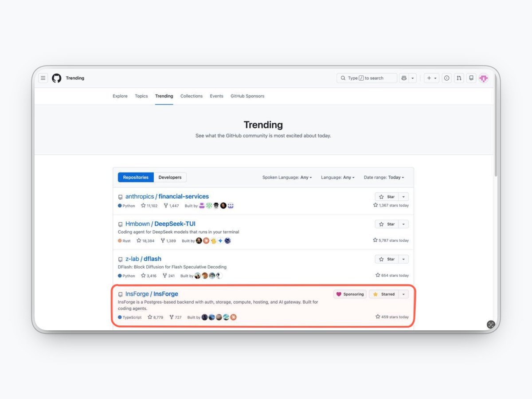Open the pink user avatar menu
This screenshot has width=532, height=399.
click(x=484, y=78)
